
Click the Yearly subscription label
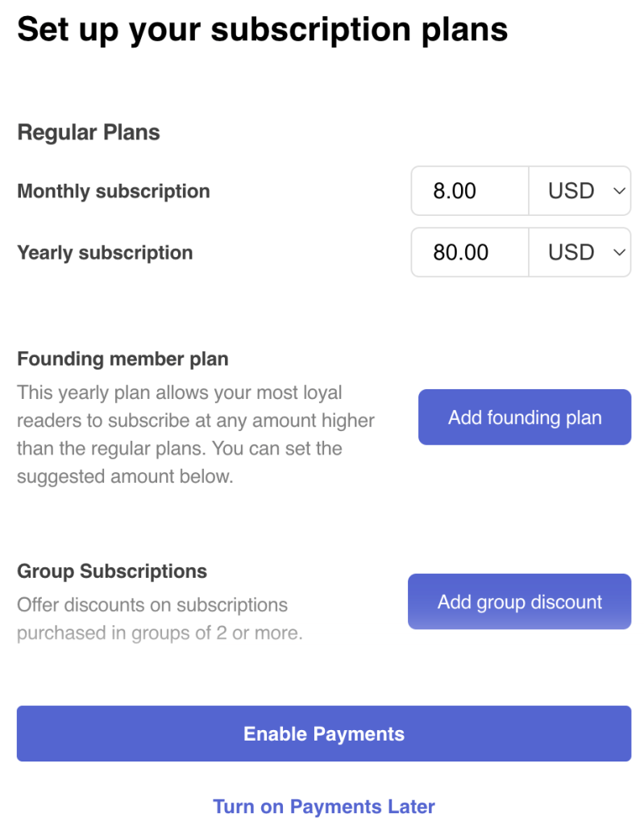(x=105, y=252)
